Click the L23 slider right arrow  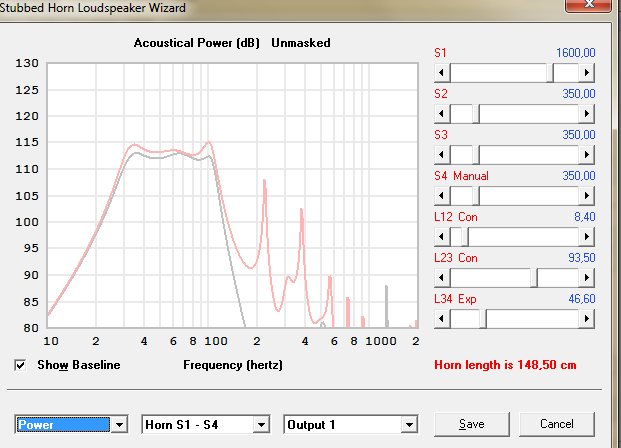[587, 278]
